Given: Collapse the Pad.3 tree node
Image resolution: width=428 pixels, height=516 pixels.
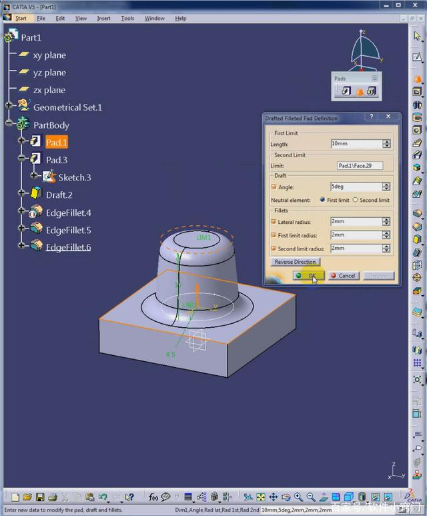Looking at the screenshot, I should point(22,158).
